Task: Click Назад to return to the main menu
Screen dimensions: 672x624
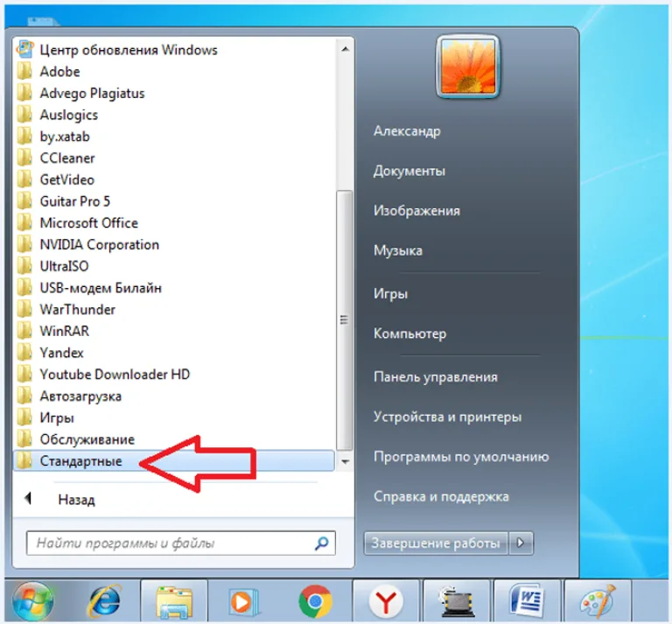Action: pos(76,500)
